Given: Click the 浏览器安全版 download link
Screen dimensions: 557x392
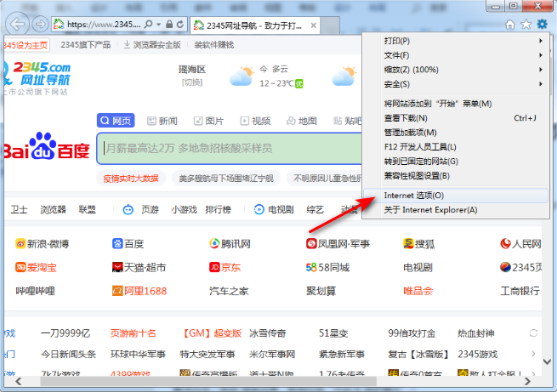Looking at the screenshot, I should coord(152,45).
